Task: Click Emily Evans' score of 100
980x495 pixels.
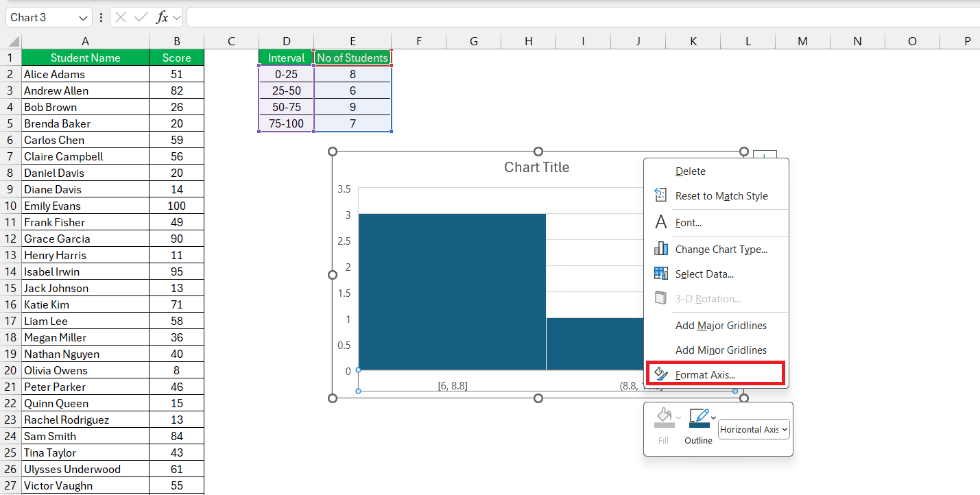Action: (176, 206)
